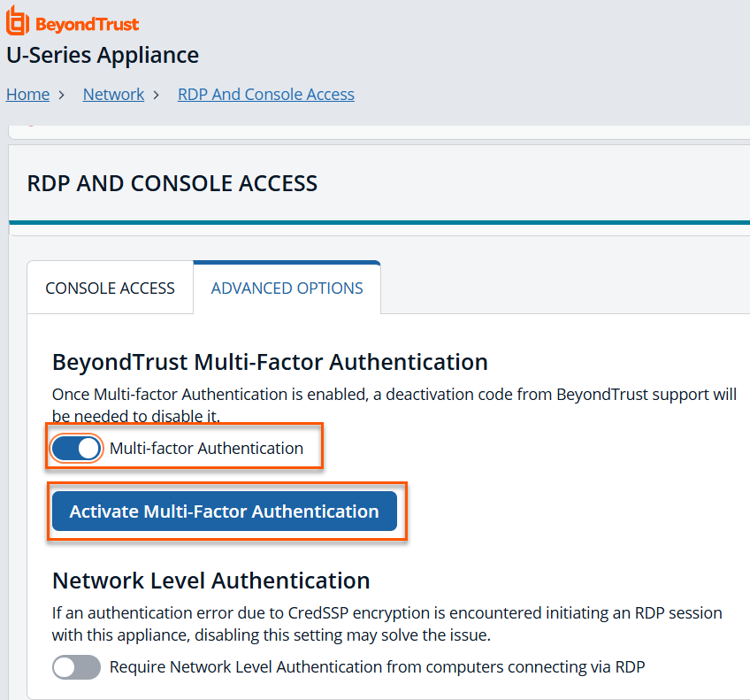The width and height of the screenshot is (750, 700).
Task: Enable Require Network Level Authentication toggle
Action: [77, 667]
